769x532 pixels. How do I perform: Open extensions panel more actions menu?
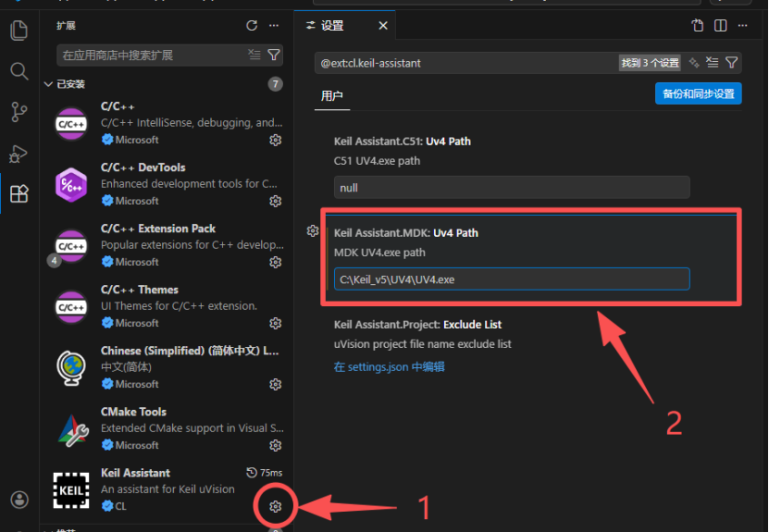274,26
